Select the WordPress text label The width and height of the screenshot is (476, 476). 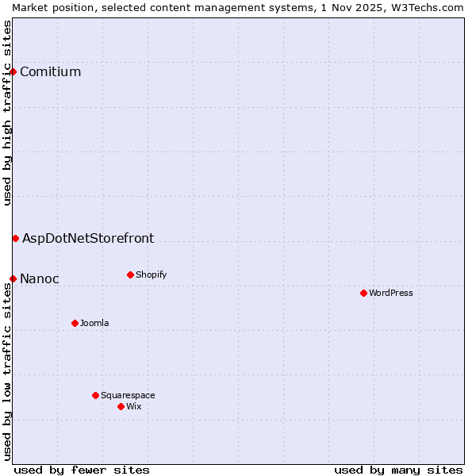coord(391,294)
